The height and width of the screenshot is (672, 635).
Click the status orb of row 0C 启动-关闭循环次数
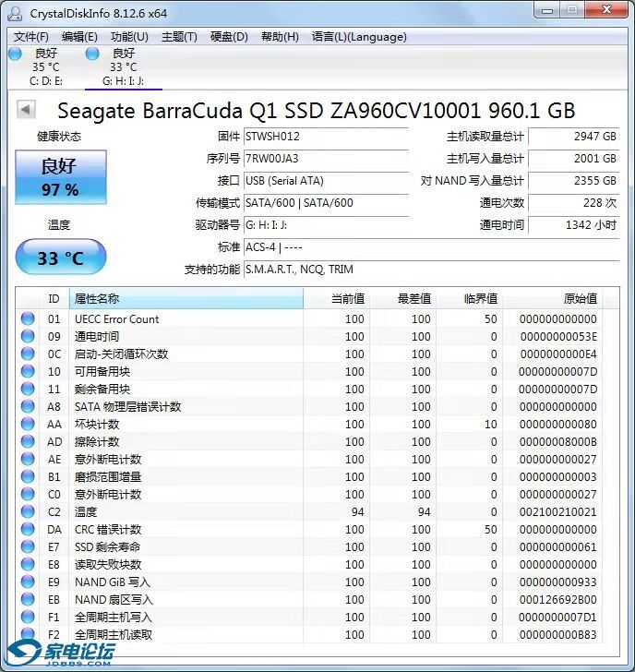[x=28, y=354]
